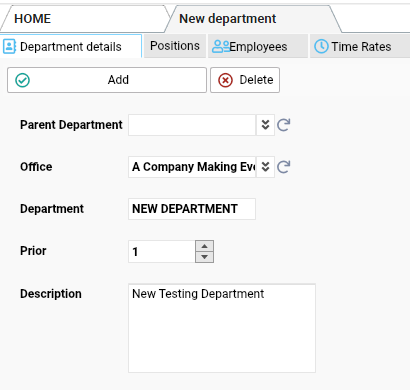The height and width of the screenshot is (390, 410).
Task: Decrease Prior value with down arrow
Action: coord(204,257)
